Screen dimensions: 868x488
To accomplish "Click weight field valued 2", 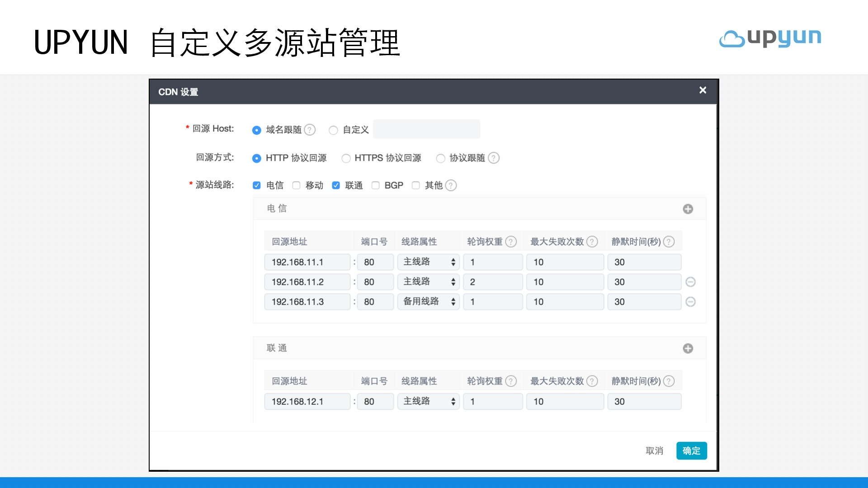I will [x=493, y=282].
